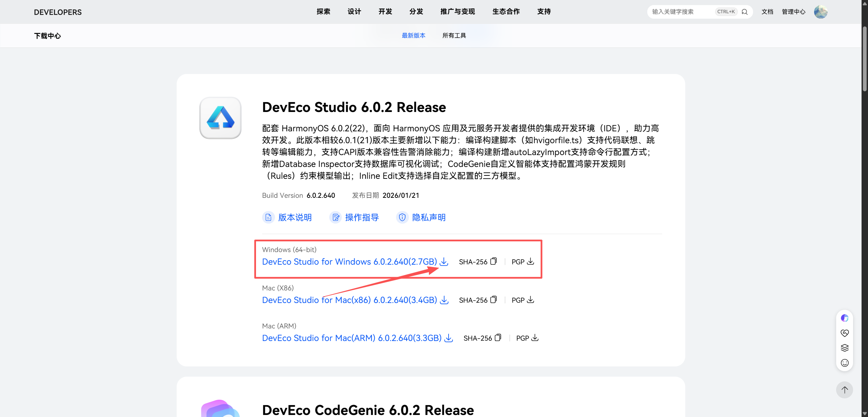This screenshot has height=417, width=868.
Task: Copy SHA-256 for Windows download
Action: point(494,261)
